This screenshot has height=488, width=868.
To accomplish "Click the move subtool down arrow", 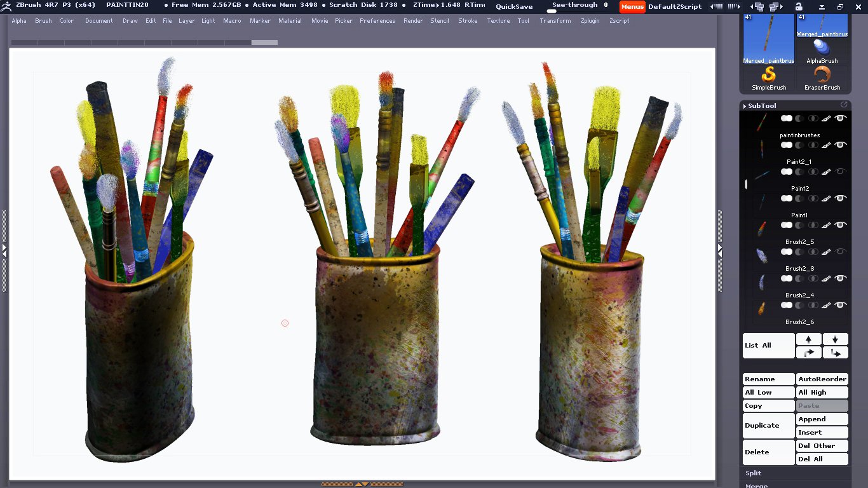I will pyautogui.click(x=835, y=339).
